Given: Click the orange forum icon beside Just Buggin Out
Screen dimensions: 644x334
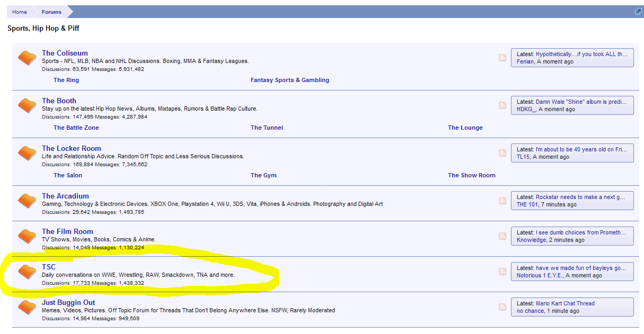Looking at the screenshot, I should pos(27,307).
